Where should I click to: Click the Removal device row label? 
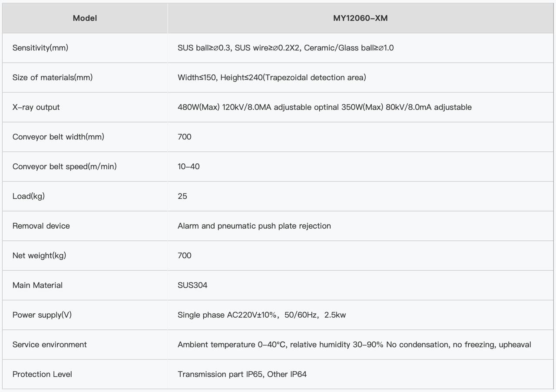pyautogui.click(x=41, y=226)
